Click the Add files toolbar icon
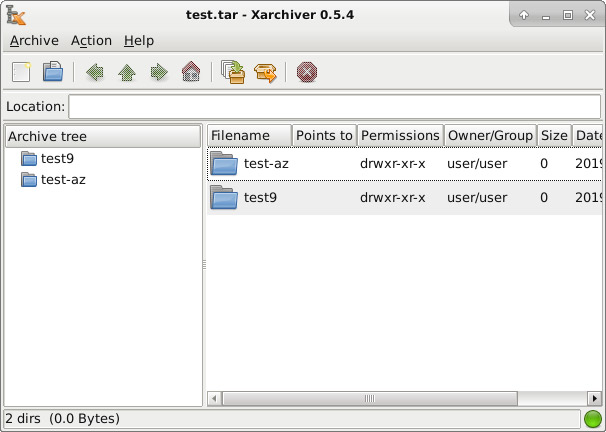 click(234, 72)
